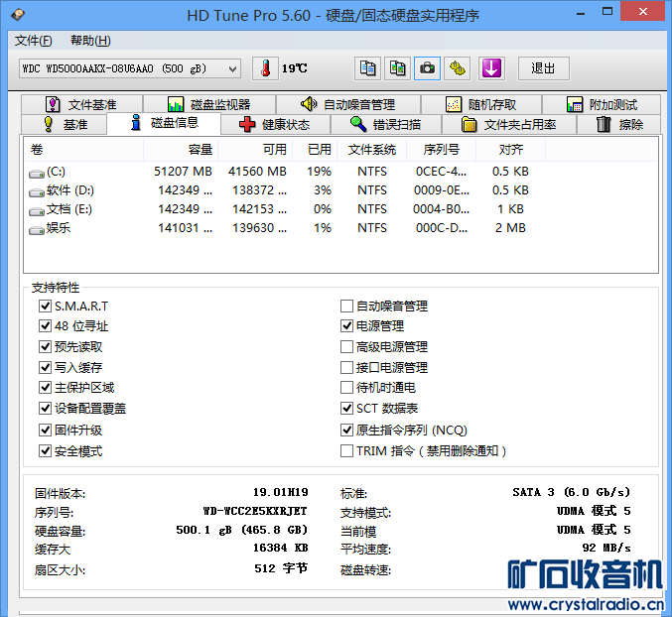Image resolution: width=672 pixels, height=617 pixels.
Task: Click the thermometer temperature icon
Action: 266,68
